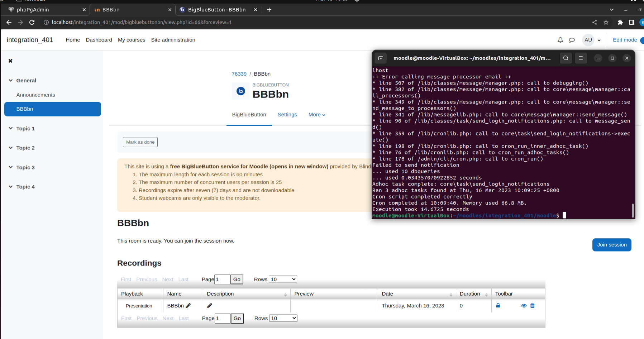Open the browser extensions puzzle icon
This screenshot has height=339, width=644.
pos(620,22)
